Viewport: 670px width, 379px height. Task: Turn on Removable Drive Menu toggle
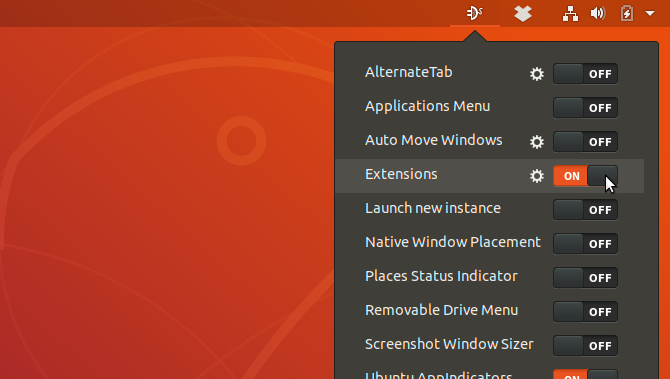[585, 311]
